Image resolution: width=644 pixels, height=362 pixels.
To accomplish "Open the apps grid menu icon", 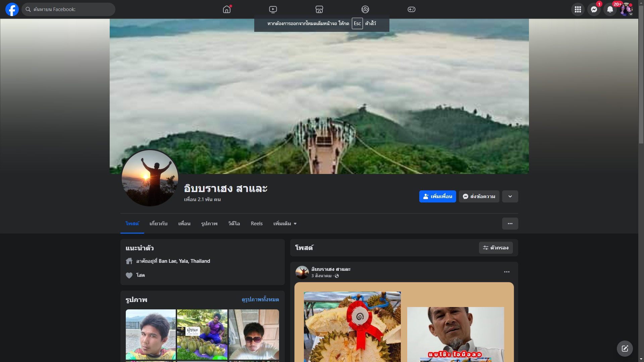I will tap(578, 9).
